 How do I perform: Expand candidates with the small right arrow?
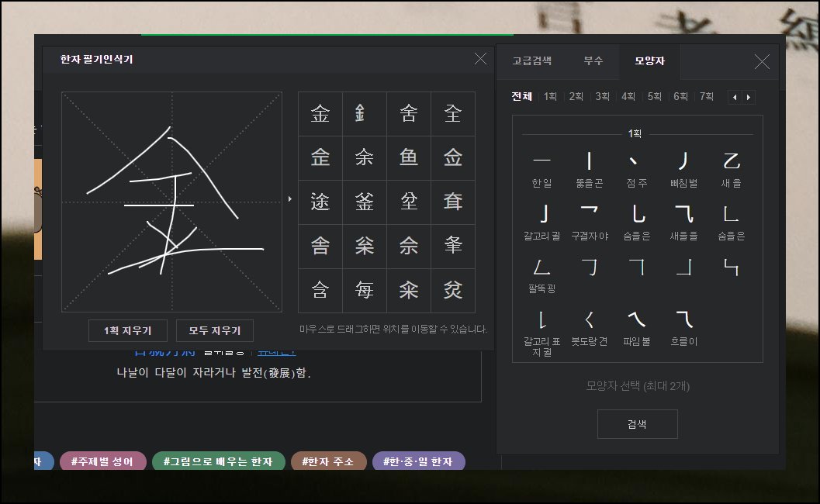coord(289,199)
